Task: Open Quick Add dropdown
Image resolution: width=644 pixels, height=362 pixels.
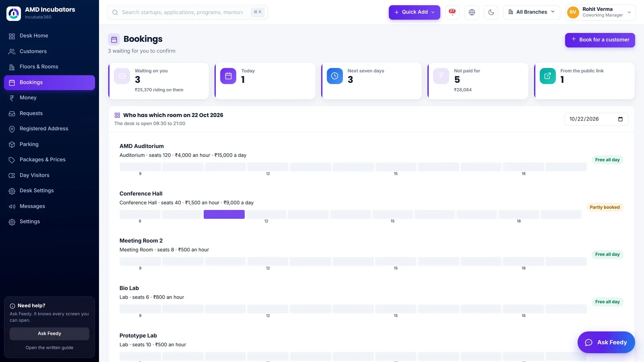Action: (x=414, y=12)
